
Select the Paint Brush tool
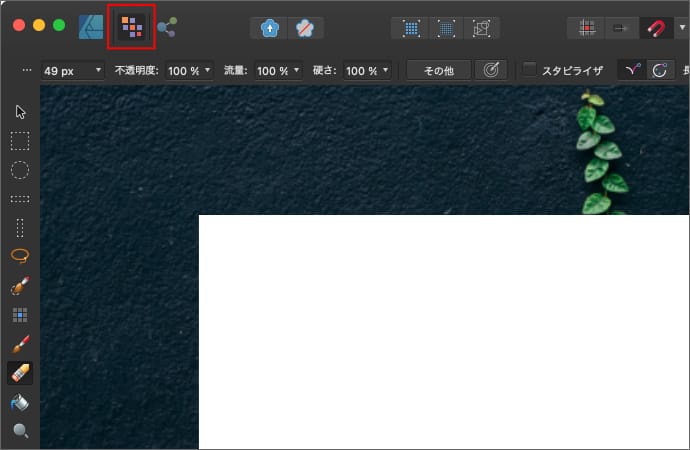(20, 345)
